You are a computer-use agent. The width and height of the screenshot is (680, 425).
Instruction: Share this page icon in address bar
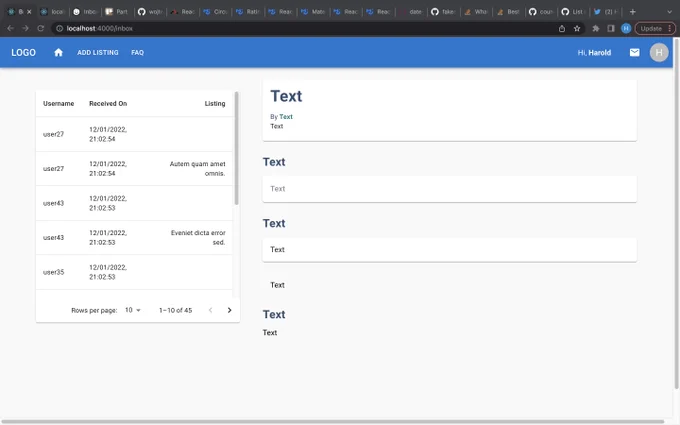[x=562, y=28]
